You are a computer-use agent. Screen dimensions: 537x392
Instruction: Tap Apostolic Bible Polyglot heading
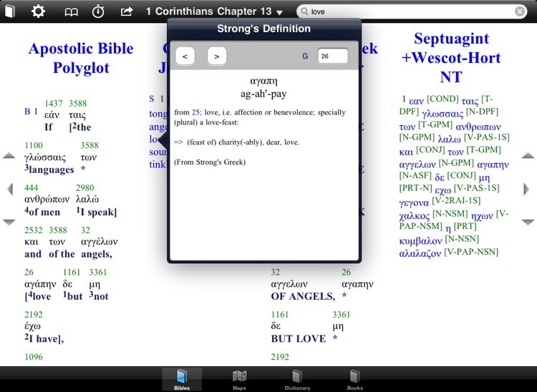pyautogui.click(x=81, y=58)
